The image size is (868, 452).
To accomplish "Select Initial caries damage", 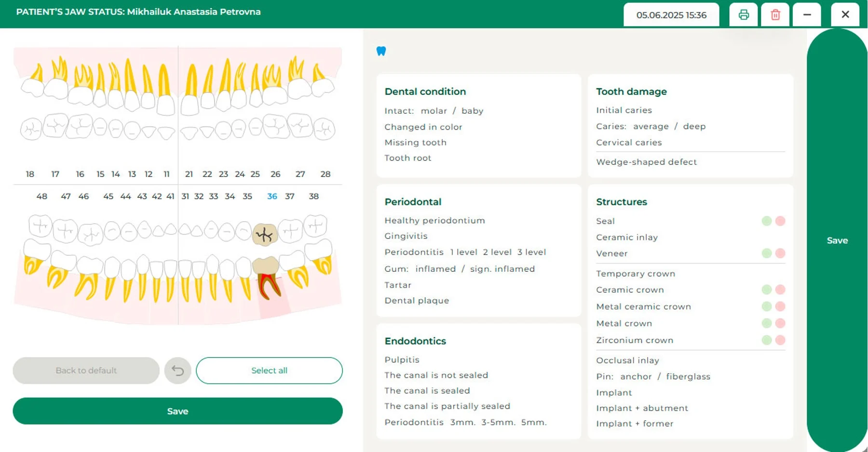I will [624, 110].
